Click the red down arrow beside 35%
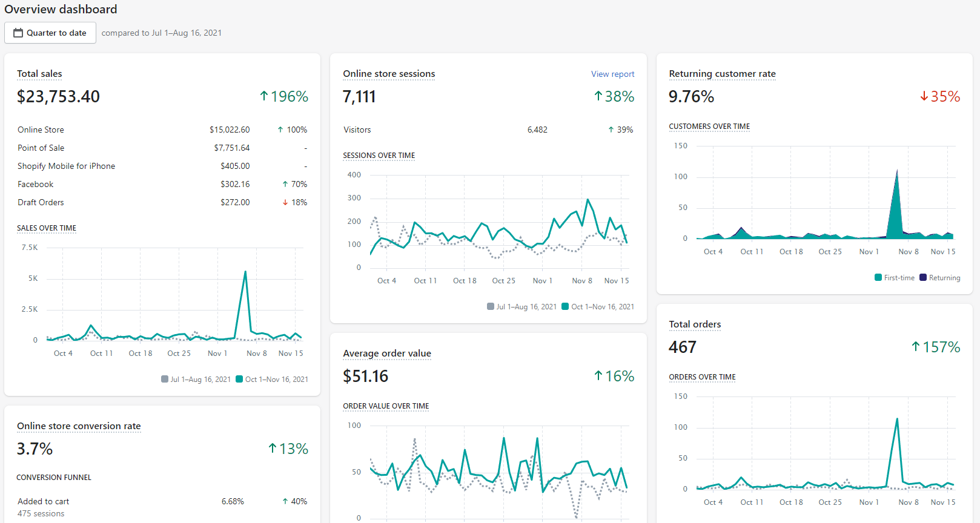This screenshot has height=523, width=980. pyautogui.click(x=924, y=96)
